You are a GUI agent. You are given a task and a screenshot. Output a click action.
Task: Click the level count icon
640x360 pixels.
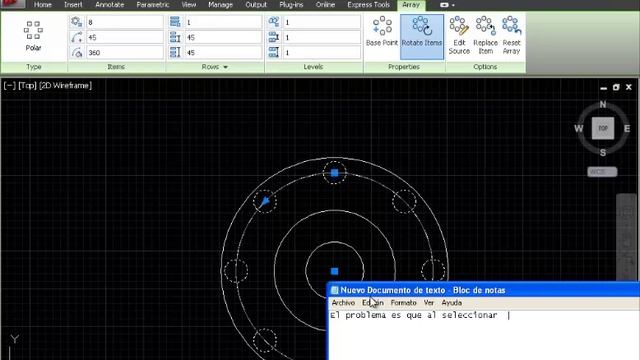pyautogui.click(x=274, y=22)
